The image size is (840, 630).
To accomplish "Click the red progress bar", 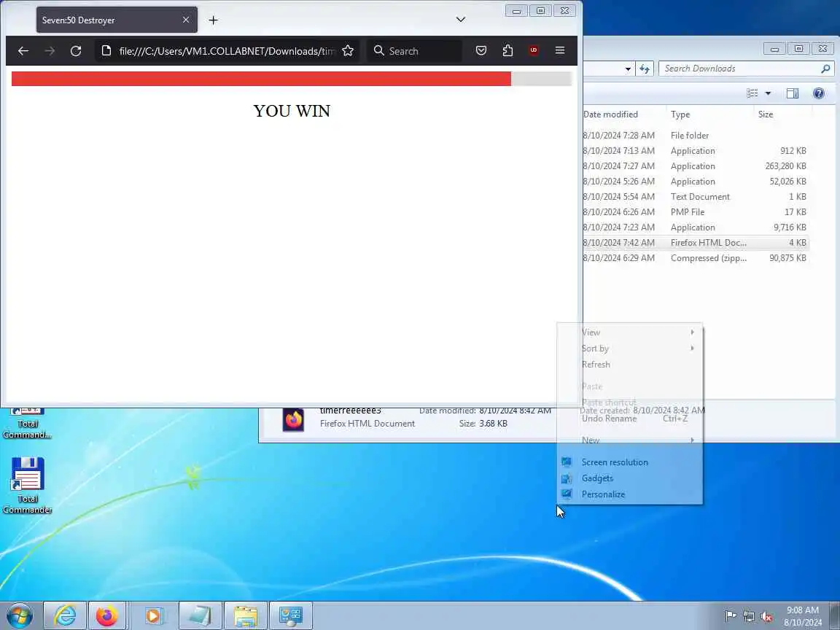I will (x=261, y=79).
